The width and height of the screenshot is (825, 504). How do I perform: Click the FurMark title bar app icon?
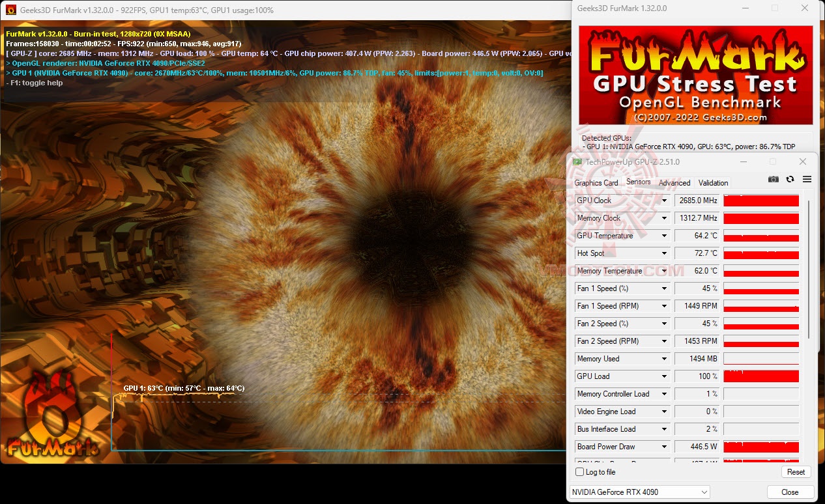[10, 10]
